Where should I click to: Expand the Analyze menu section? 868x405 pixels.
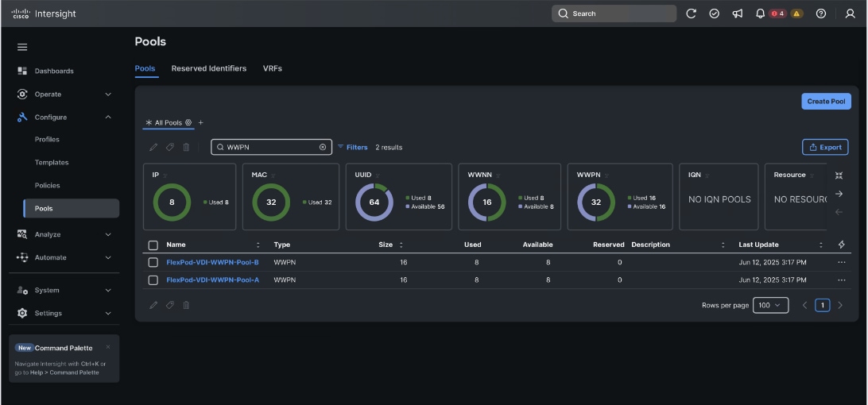(108, 234)
